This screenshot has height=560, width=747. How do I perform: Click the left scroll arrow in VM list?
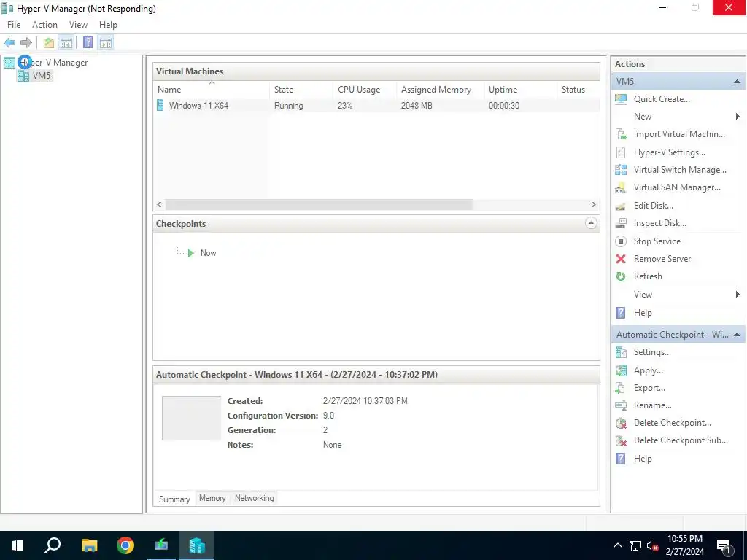pyautogui.click(x=159, y=205)
